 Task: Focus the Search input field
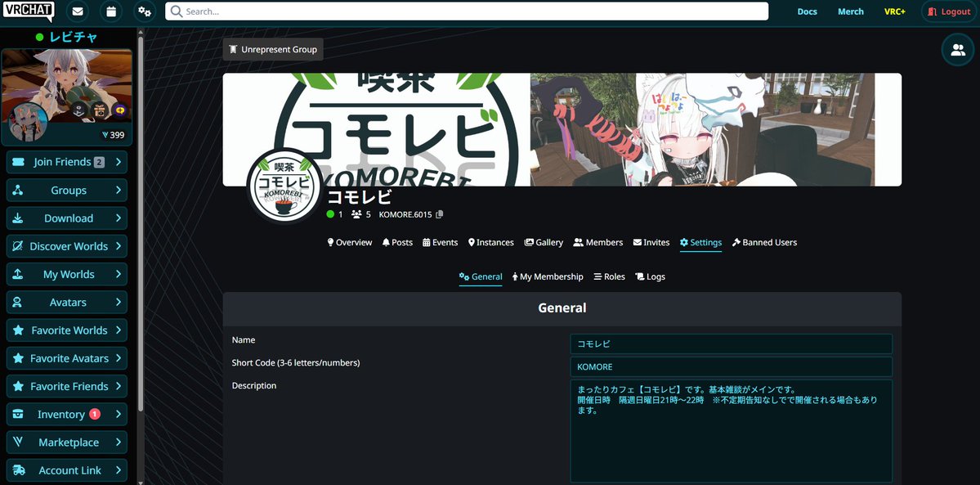point(466,11)
